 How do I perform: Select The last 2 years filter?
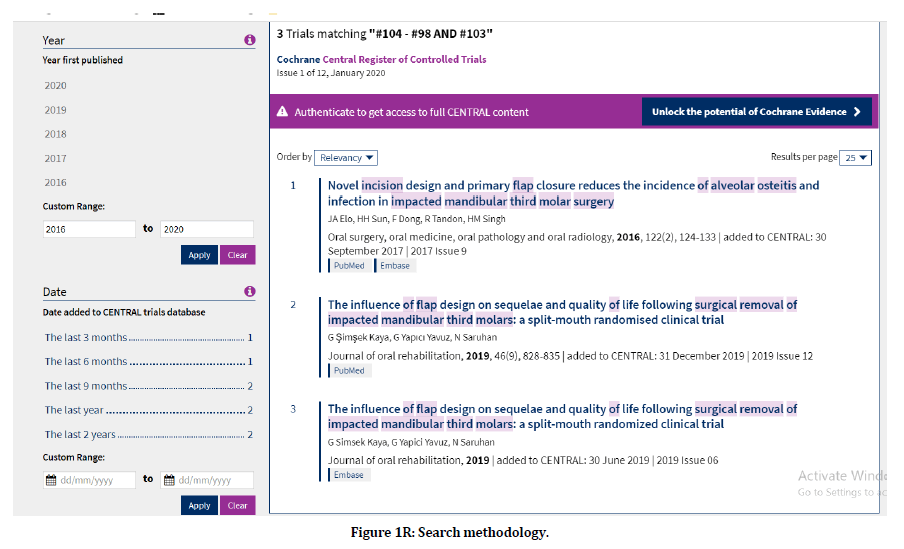[80, 435]
